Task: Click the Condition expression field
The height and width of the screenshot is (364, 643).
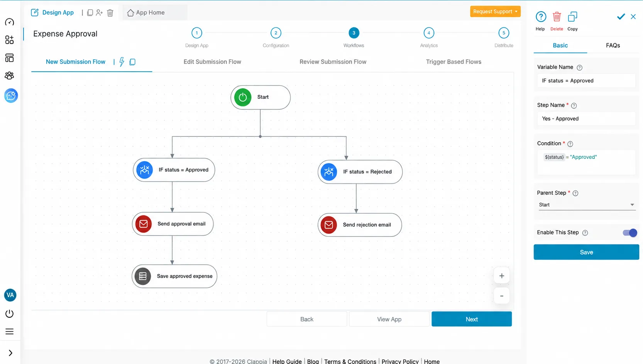Action: [x=586, y=163]
